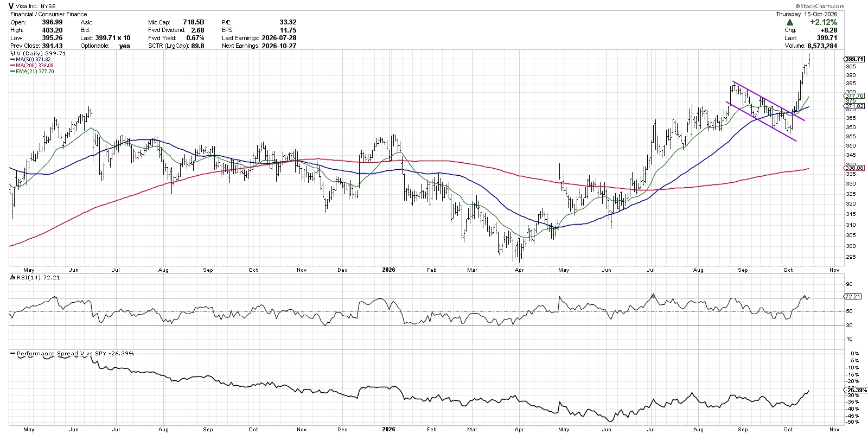868x434 pixels.
Task: Click the RSI axis label 90
Action: tap(849, 284)
